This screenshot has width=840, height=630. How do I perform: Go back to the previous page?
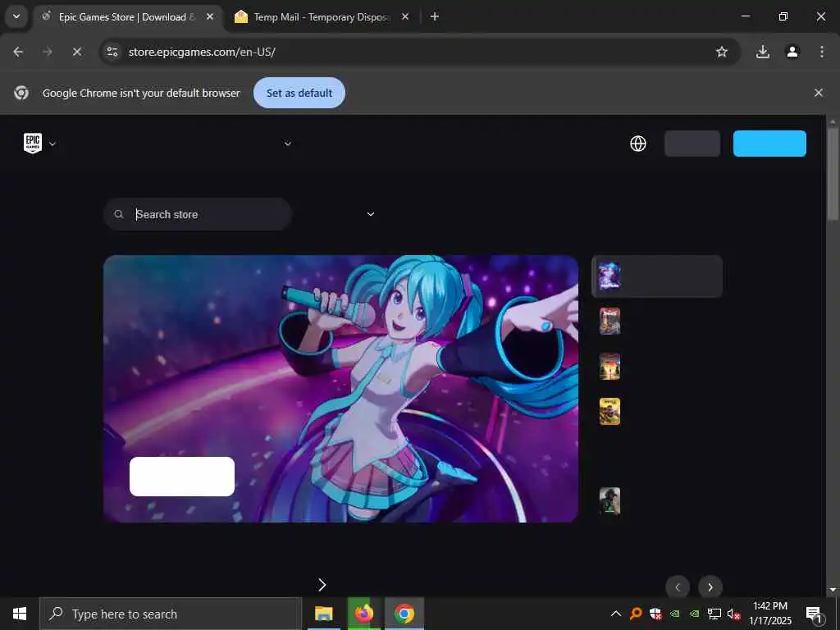pos(18,52)
